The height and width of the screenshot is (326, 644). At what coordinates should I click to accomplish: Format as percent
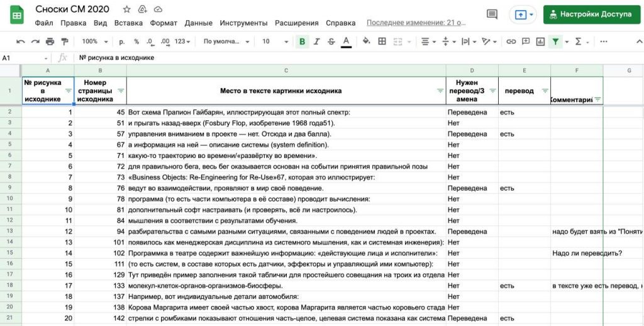[x=136, y=42]
